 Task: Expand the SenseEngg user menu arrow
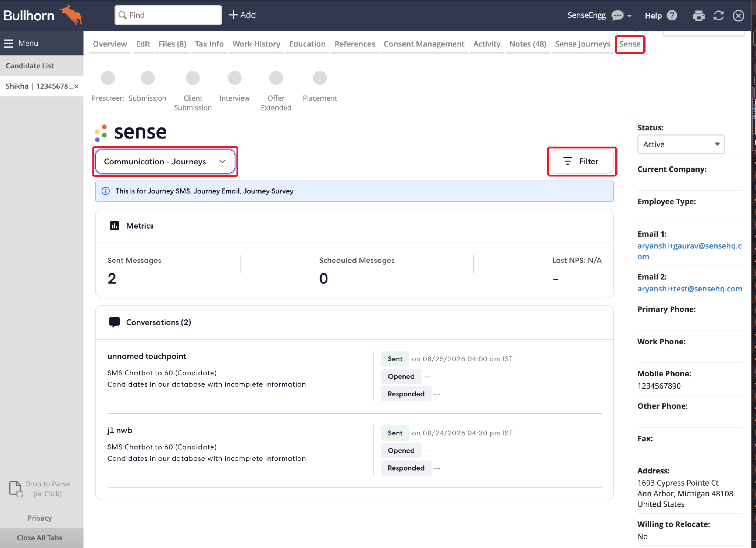click(629, 16)
